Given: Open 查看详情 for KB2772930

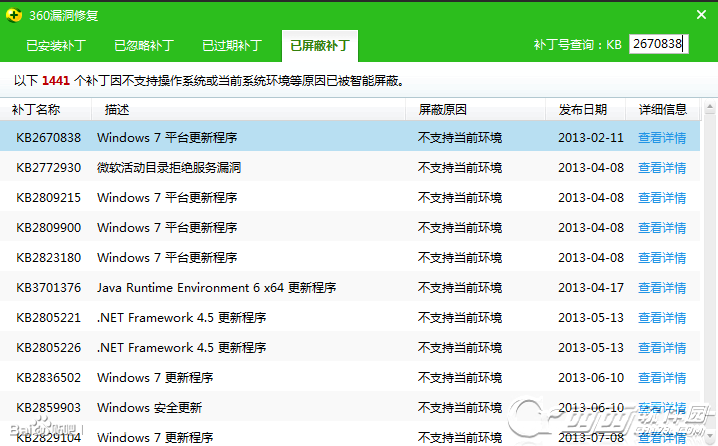Looking at the screenshot, I should [x=662, y=168].
